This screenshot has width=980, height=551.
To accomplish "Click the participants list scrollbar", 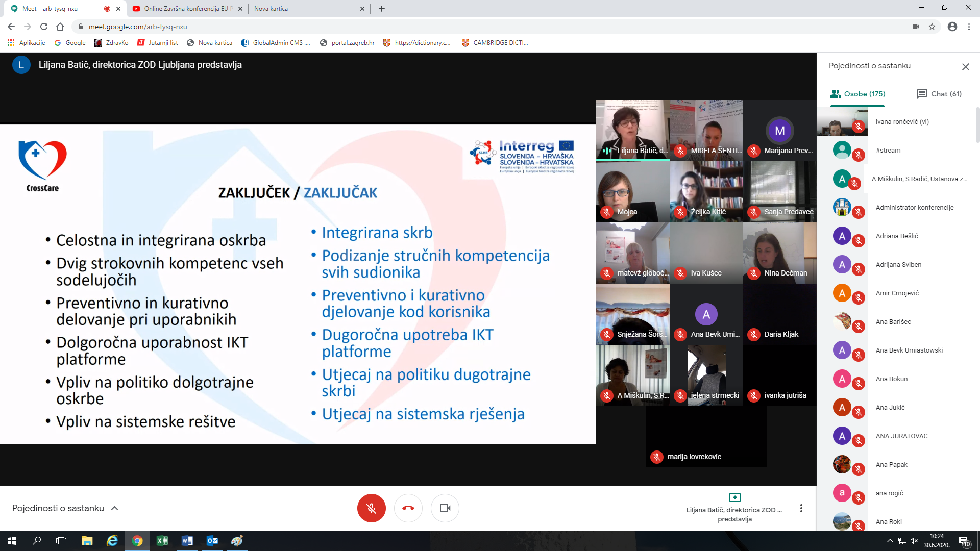I will point(977,126).
